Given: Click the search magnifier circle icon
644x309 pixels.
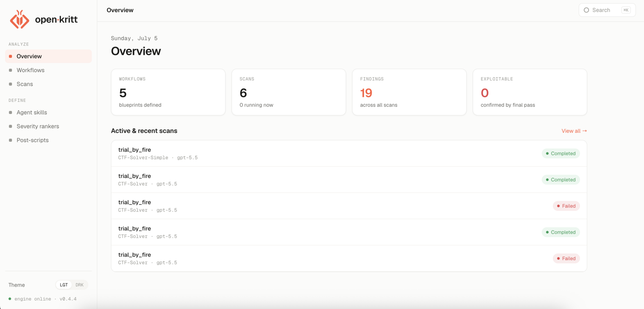Looking at the screenshot, I should coord(586,10).
